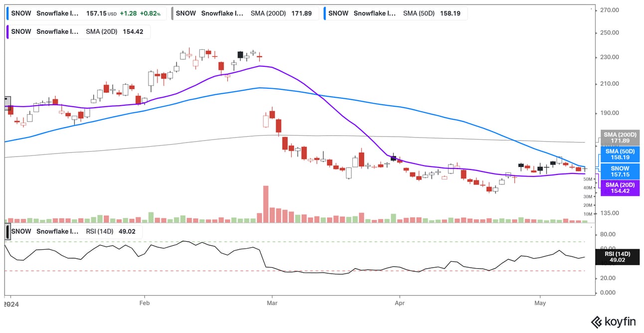Click the 190.00 price axis label
The width and height of the screenshot is (644, 333).
click(x=609, y=113)
